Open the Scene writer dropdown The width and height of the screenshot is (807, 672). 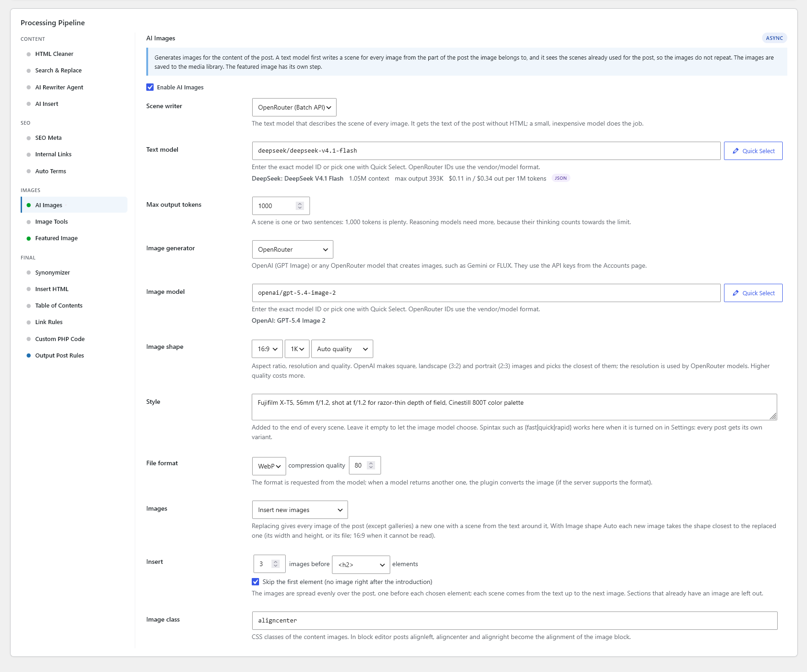click(x=294, y=107)
